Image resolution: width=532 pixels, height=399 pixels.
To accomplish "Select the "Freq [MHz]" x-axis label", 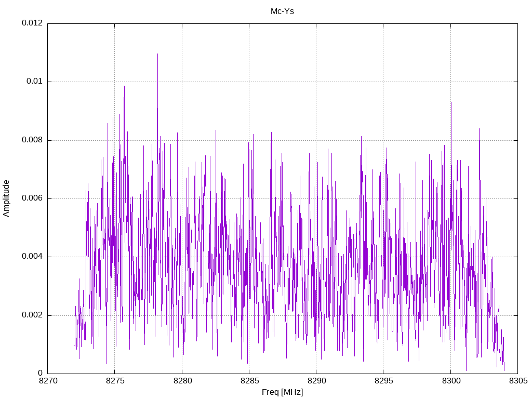I will [282, 392].
